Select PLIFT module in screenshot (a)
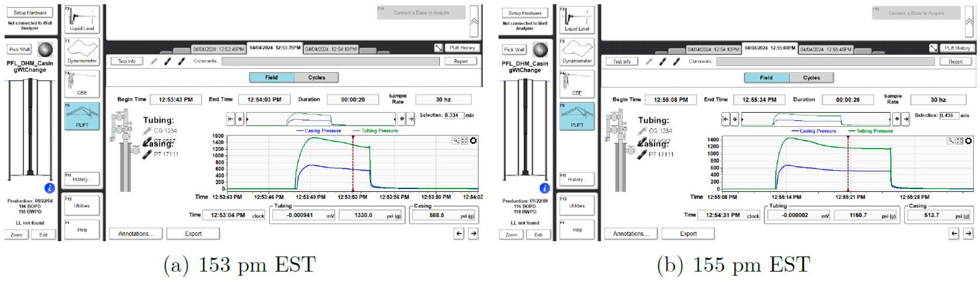980x282 pixels. 82,116
